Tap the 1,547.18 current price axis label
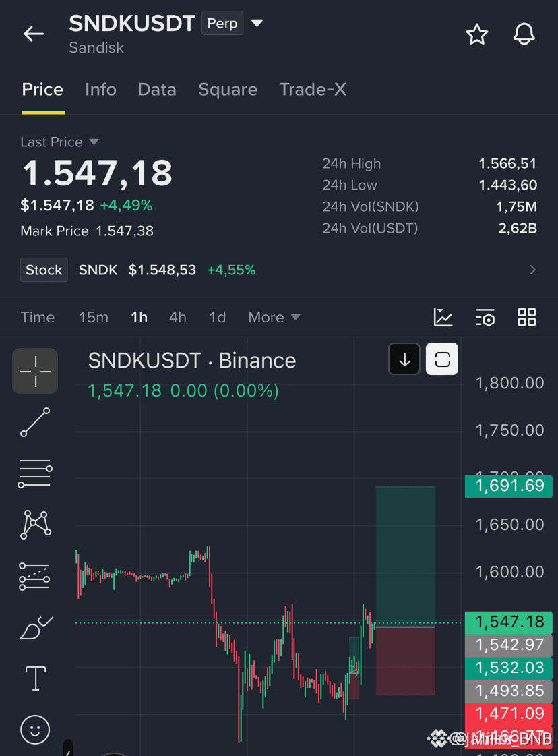This screenshot has width=558, height=756. tap(509, 622)
